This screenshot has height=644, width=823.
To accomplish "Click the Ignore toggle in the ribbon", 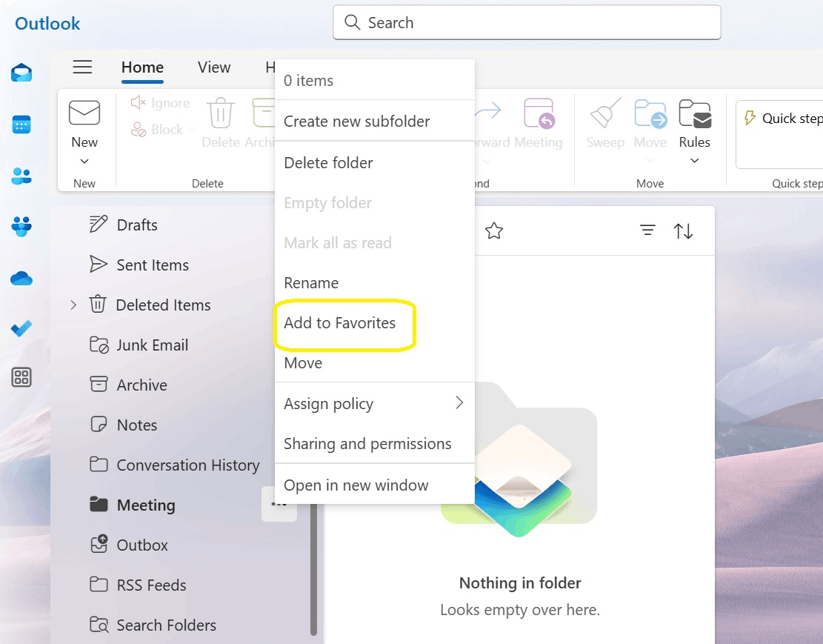I will tap(159, 102).
